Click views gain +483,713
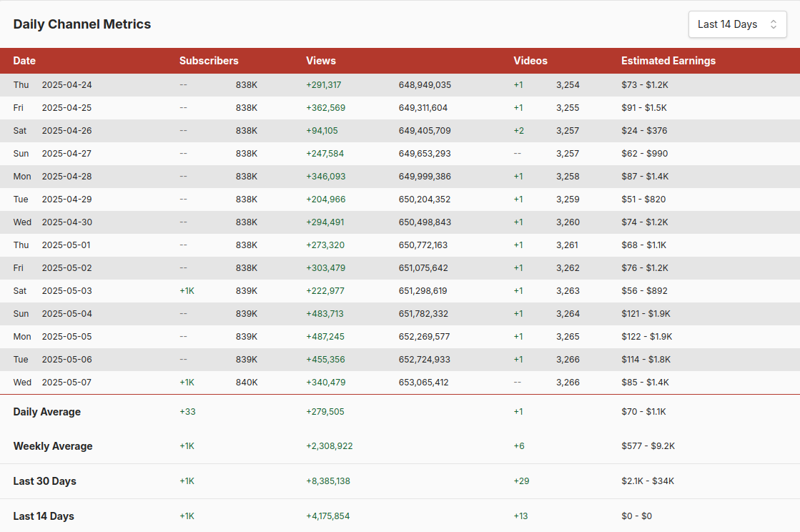Image resolution: width=800 pixels, height=532 pixels. [325, 314]
